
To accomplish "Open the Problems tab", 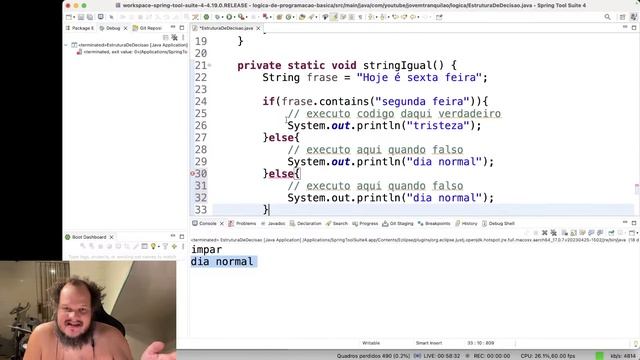I will coord(242,224).
